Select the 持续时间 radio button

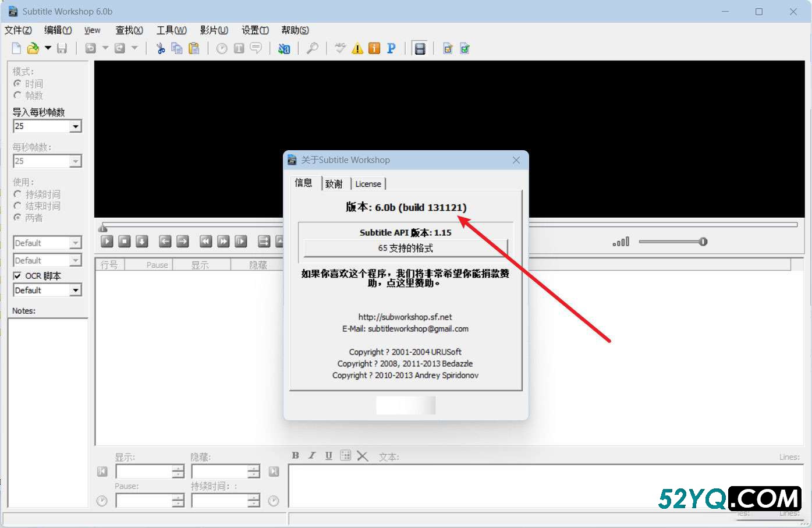point(17,194)
